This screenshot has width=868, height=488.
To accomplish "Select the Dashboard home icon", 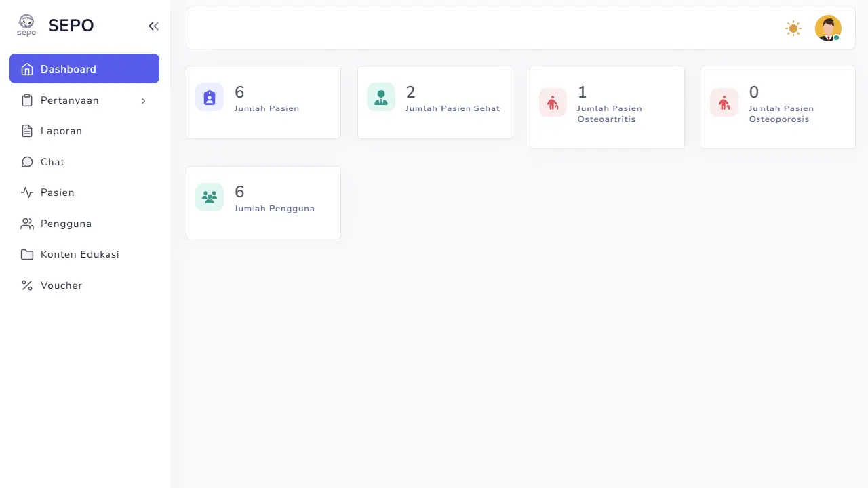I will coord(27,69).
